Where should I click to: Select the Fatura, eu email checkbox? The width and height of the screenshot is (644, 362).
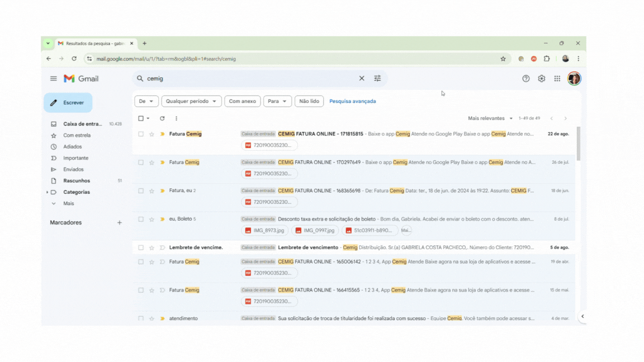(x=141, y=191)
